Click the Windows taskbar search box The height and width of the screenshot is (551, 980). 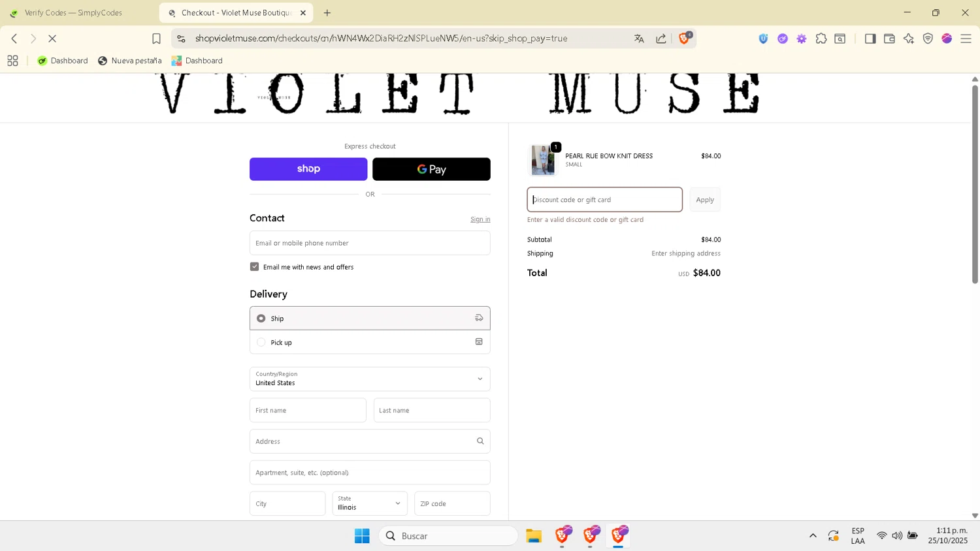tap(448, 536)
